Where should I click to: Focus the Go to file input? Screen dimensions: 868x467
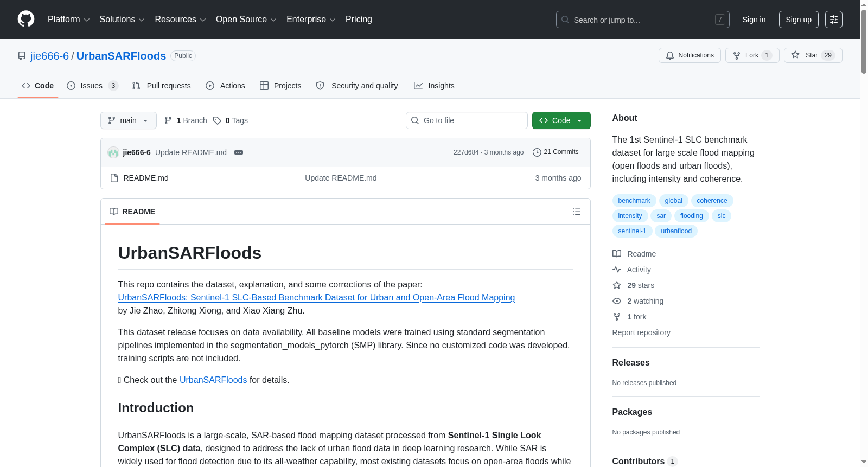click(467, 120)
